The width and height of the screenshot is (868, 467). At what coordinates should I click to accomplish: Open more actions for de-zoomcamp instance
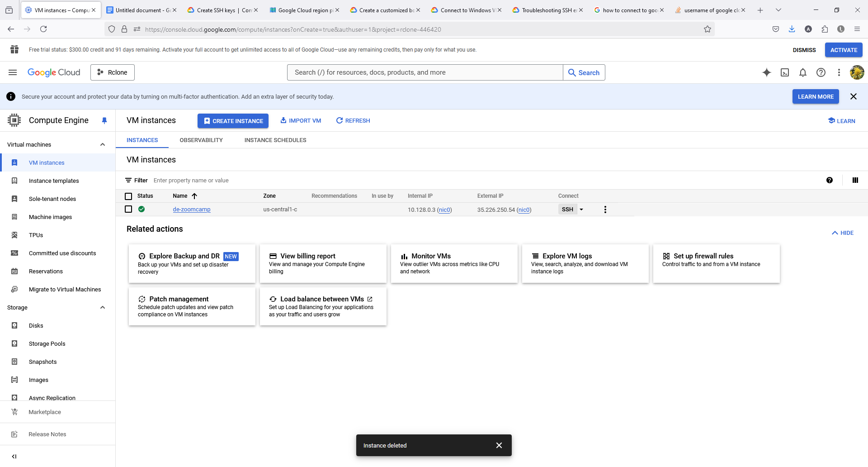(x=605, y=210)
